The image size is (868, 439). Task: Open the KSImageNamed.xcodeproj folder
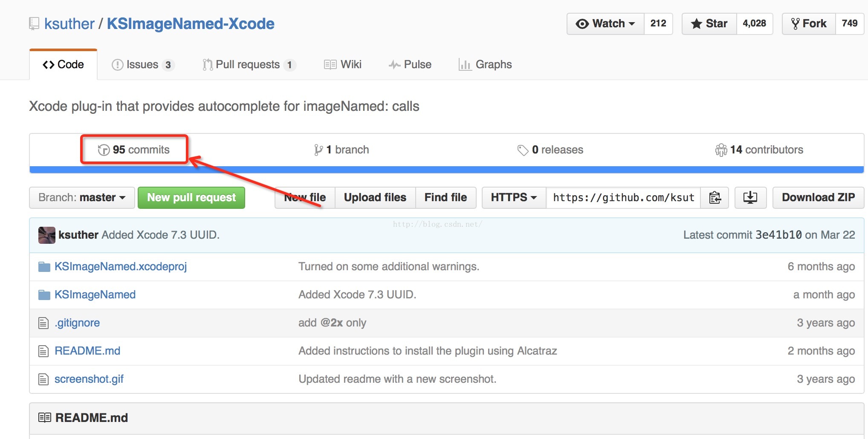click(x=120, y=267)
